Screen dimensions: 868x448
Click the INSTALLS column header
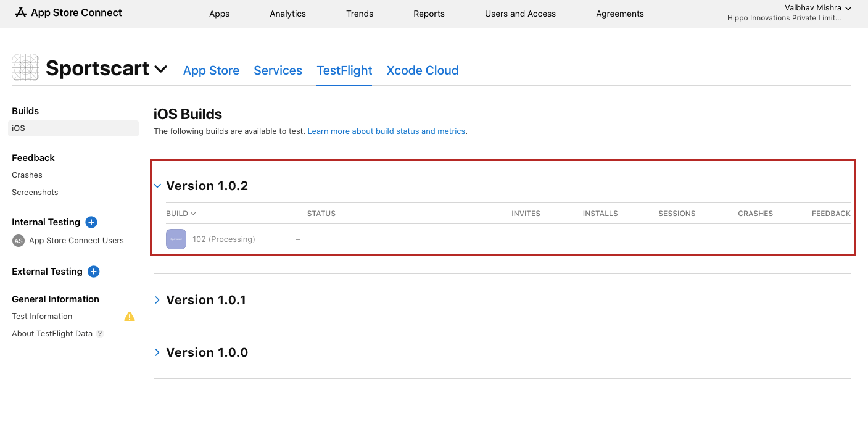click(600, 214)
